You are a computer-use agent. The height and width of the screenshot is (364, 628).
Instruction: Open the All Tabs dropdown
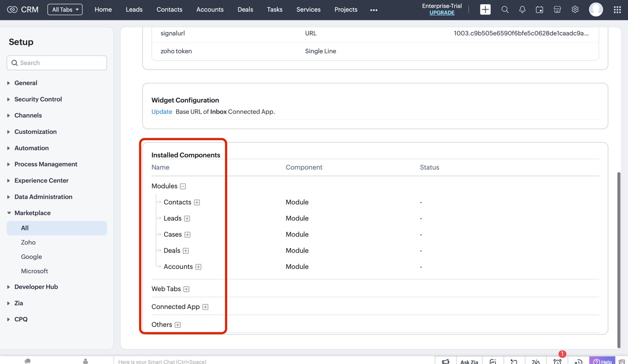coord(65,10)
